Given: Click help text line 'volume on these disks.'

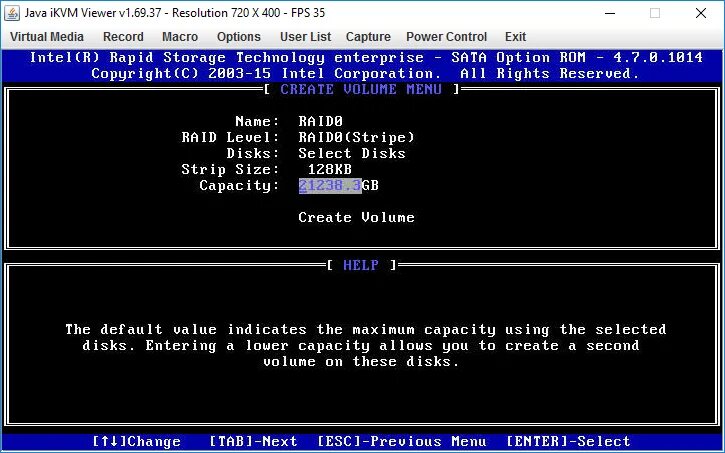Looking at the screenshot, I should pos(361,361).
